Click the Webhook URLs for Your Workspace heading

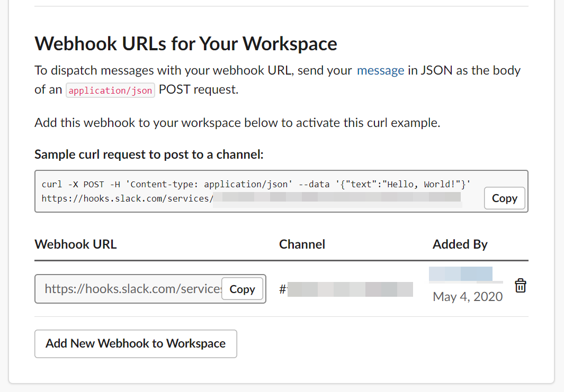(x=185, y=43)
